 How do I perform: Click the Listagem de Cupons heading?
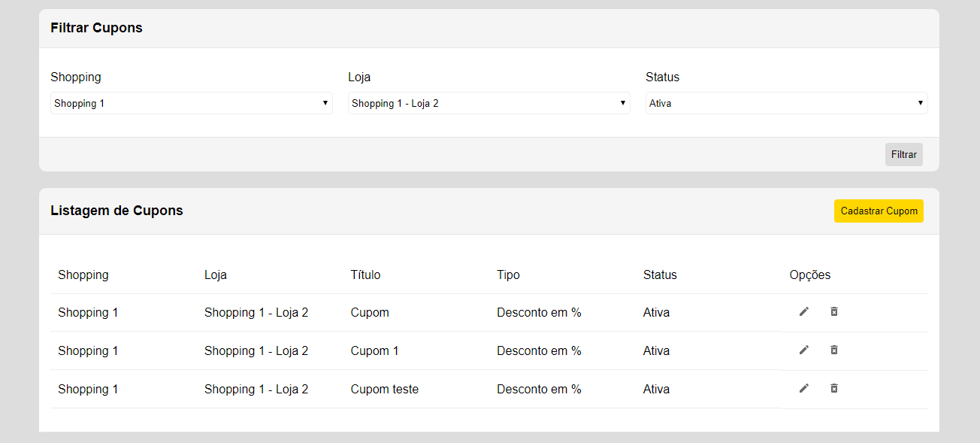click(116, 211)
